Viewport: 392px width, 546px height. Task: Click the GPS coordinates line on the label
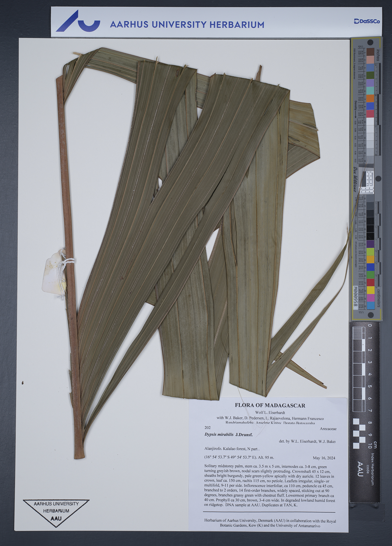point(239,457)
